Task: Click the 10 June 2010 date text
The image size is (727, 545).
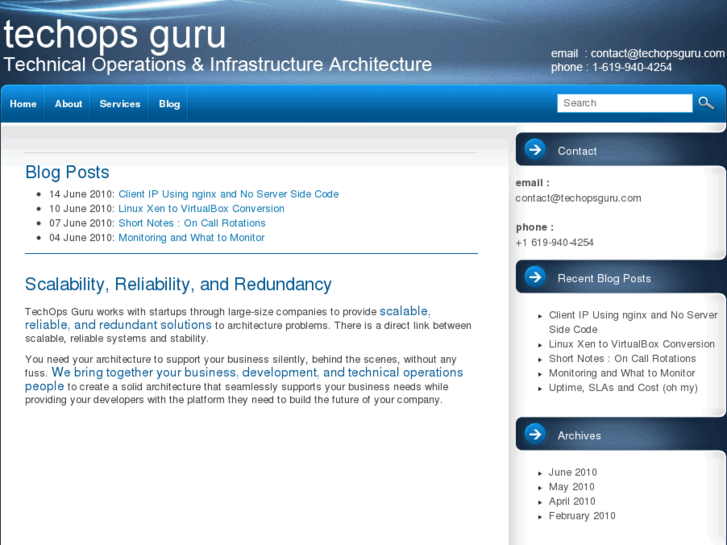Action: coord(82,208)
